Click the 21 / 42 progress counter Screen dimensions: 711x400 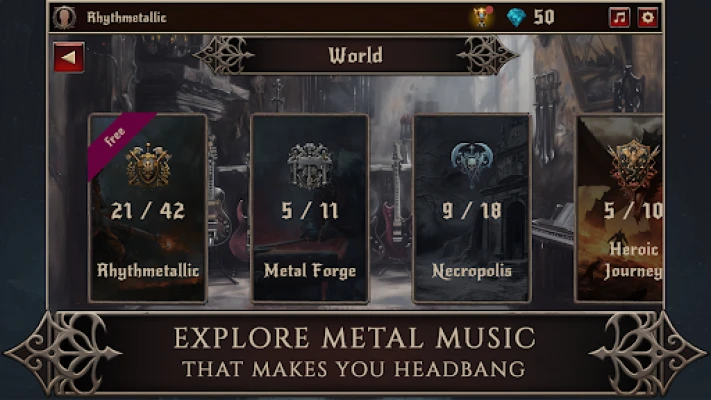tap(148, 211)
